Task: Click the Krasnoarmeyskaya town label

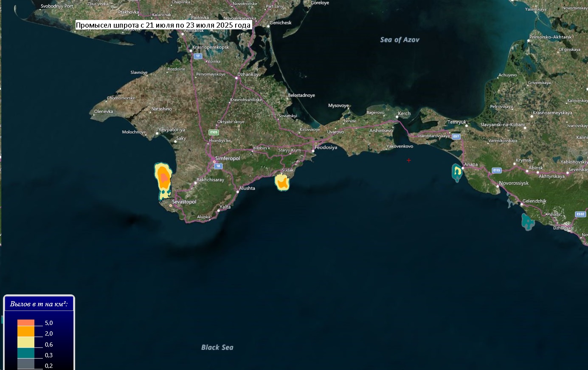Action: click(x=553, y=113)
